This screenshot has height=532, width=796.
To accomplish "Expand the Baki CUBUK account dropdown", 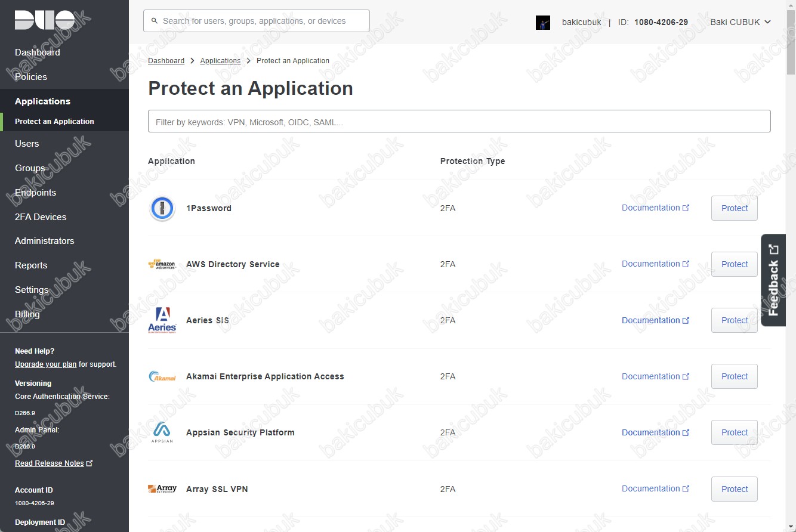I will click(x=741, y=22).
